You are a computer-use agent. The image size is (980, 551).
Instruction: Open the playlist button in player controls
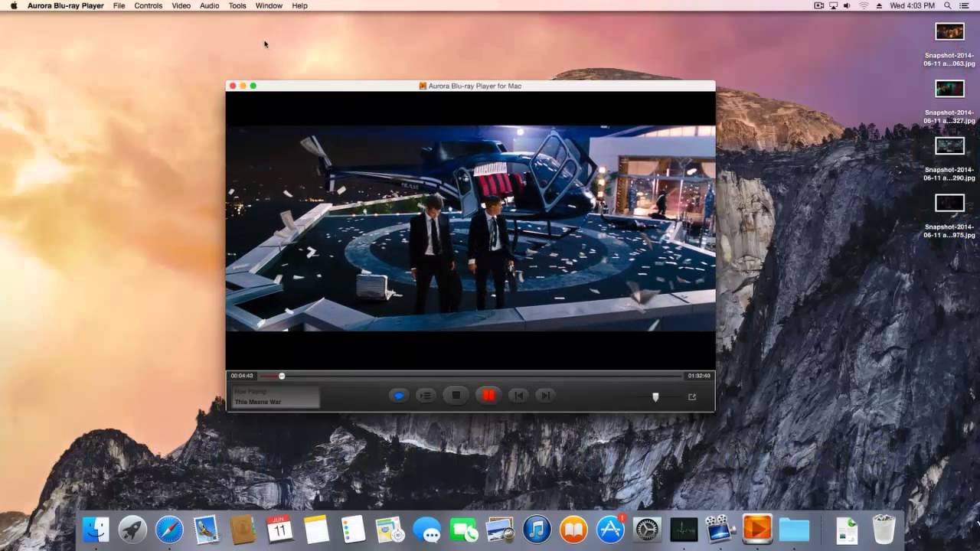pyautogui.click(x=426, y=396)
